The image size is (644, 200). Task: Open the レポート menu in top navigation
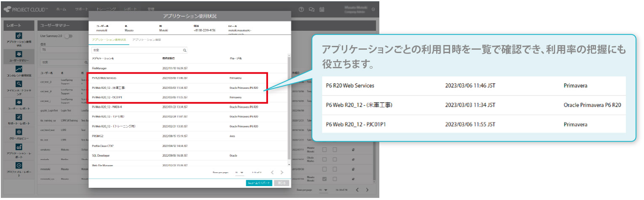pyautogui.click(x=131, y=9)
